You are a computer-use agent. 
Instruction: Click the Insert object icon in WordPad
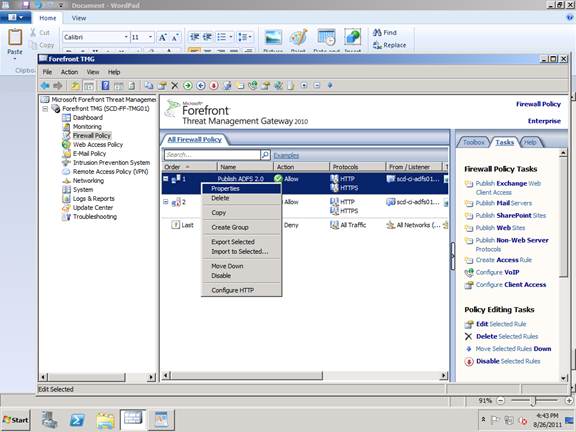tap(353, 38)
